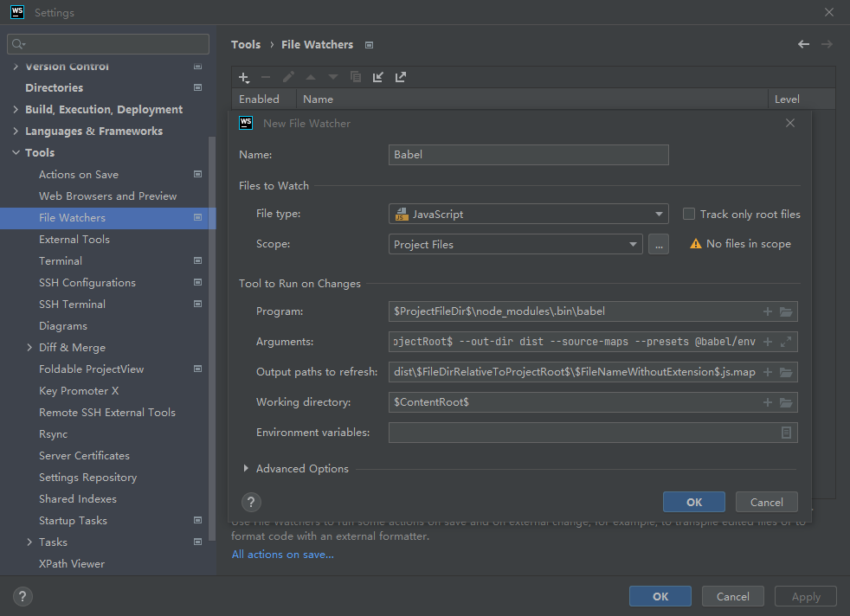Image resolution: width=850 pixels, height=616 pixels.
Task: Expand Diff & Merge node
Action: point(29,347)
